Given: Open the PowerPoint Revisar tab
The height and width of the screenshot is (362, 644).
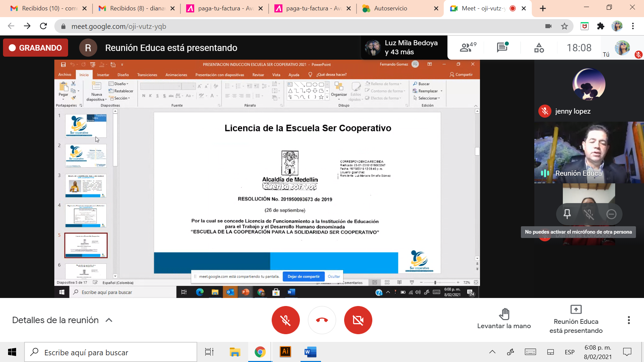Looking at the screenshot, I should 258,75.
